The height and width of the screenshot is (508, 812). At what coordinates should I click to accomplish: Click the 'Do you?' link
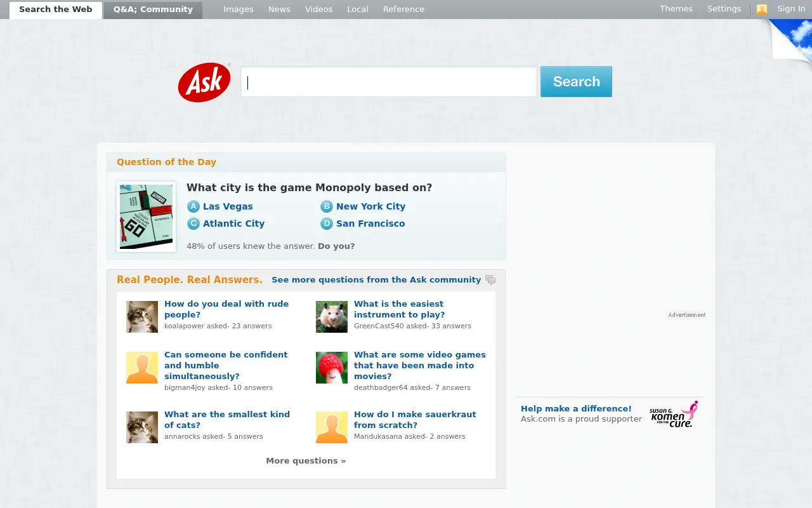tap(336, 246)
